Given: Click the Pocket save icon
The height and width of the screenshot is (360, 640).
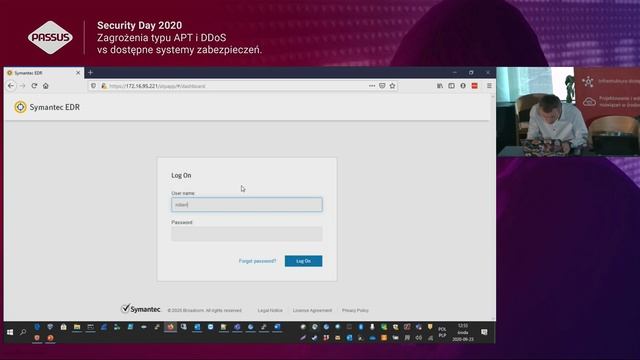Looking at the screenshot, I should pyautogui.click(x=382, y=86).
